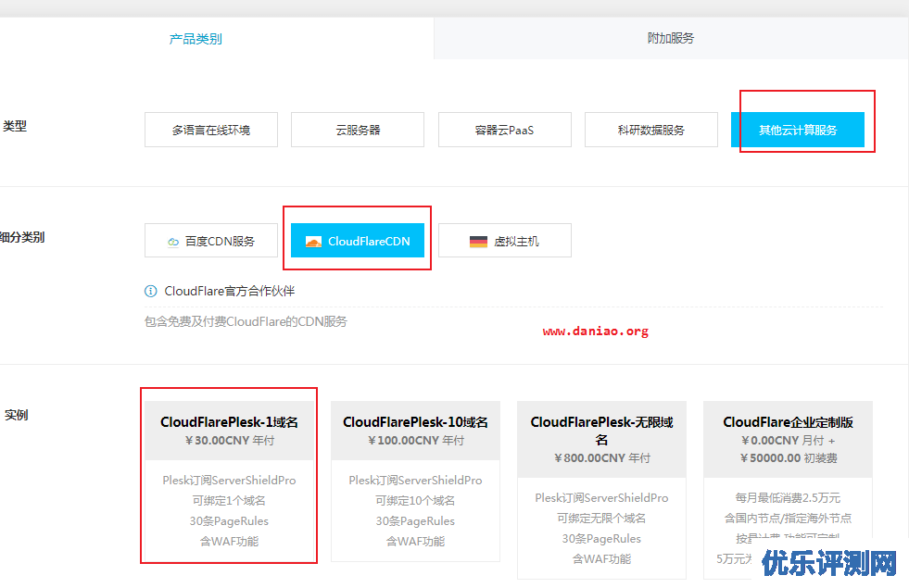Screen dimensions: 909x588
Task: Click the ¥50000.00 初装费 text
Action: (x=789, y=457)
